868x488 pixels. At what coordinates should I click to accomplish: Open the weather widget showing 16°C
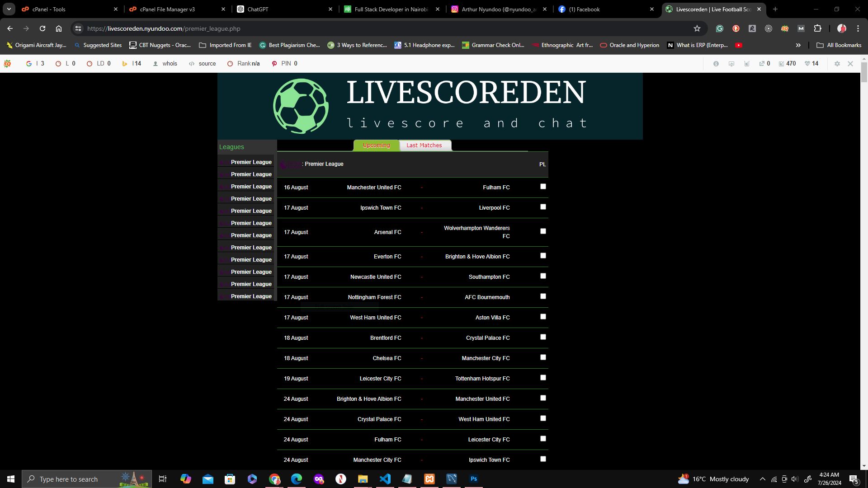pos(713,479)
